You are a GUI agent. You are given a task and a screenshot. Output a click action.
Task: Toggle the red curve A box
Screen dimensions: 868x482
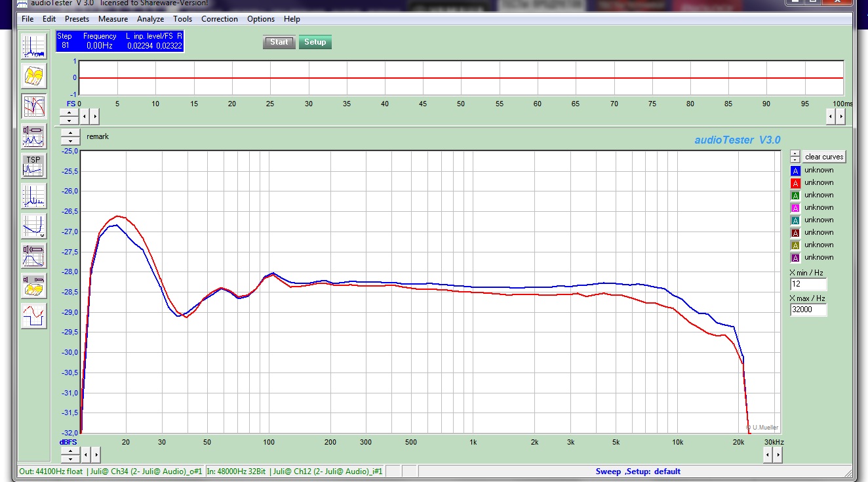(x=796, y=183)
